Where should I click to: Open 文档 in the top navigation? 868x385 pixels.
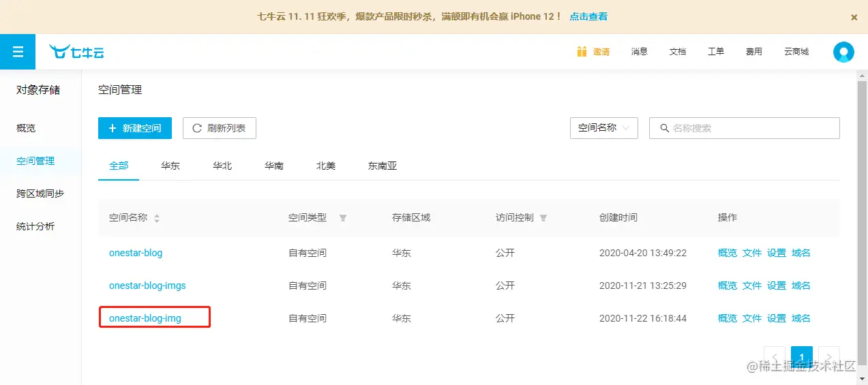point(678,52)
